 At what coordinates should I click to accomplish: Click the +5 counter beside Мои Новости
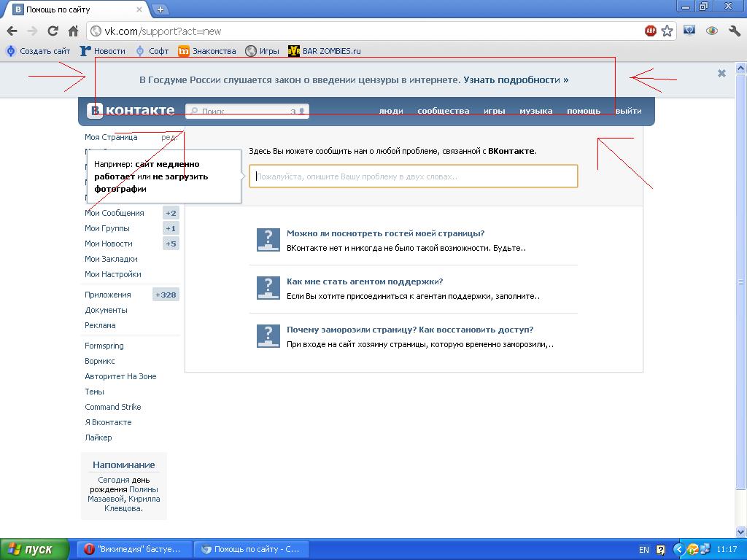171,244
